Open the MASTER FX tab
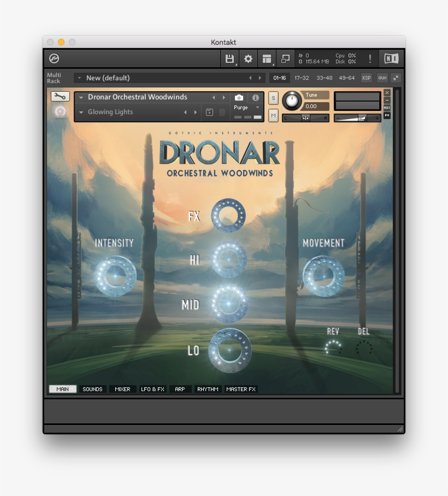The image size is (448, 496). tap(241, 389)
